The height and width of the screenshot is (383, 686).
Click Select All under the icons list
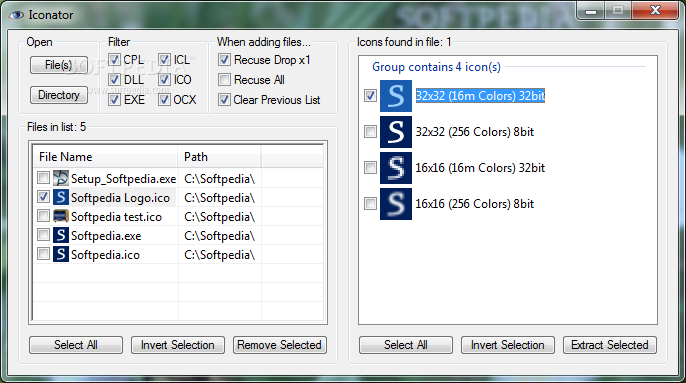point(406,345)
